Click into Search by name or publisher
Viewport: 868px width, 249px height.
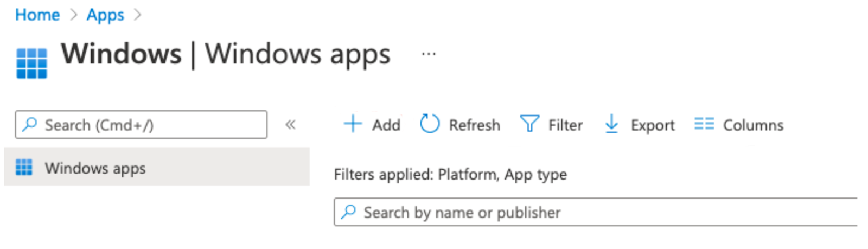[596, 212]
